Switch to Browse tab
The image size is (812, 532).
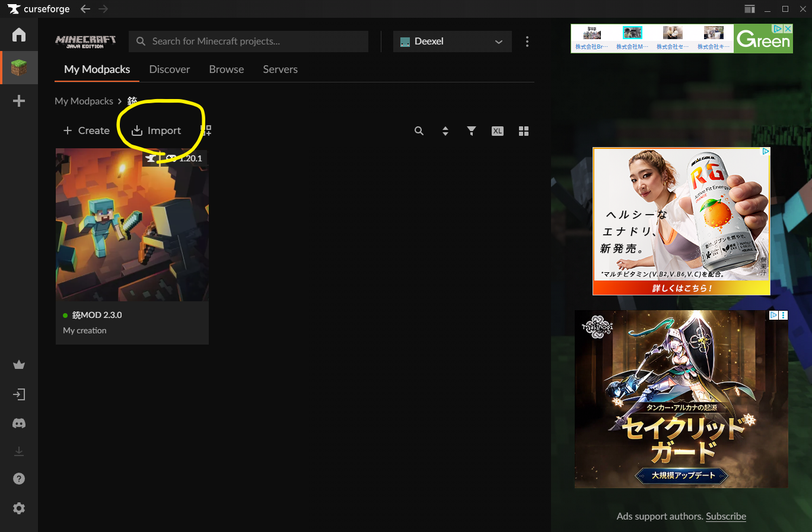[227, 69]
